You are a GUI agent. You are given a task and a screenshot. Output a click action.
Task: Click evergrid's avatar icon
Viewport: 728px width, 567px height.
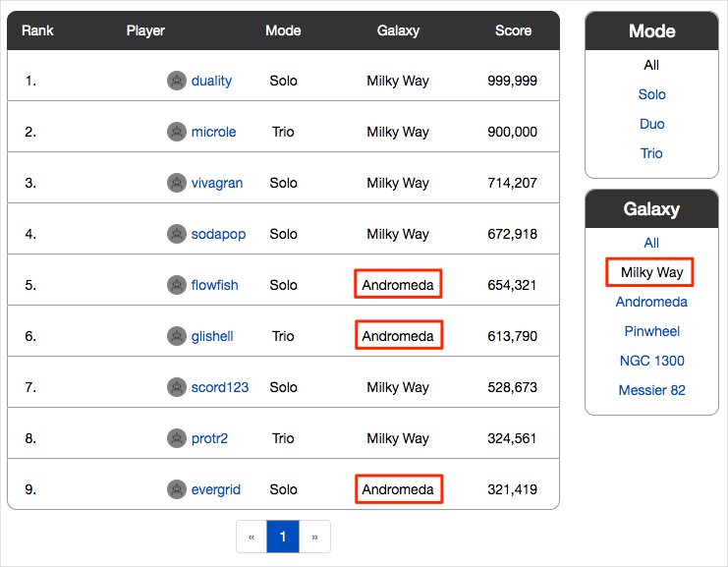point(177,489)
